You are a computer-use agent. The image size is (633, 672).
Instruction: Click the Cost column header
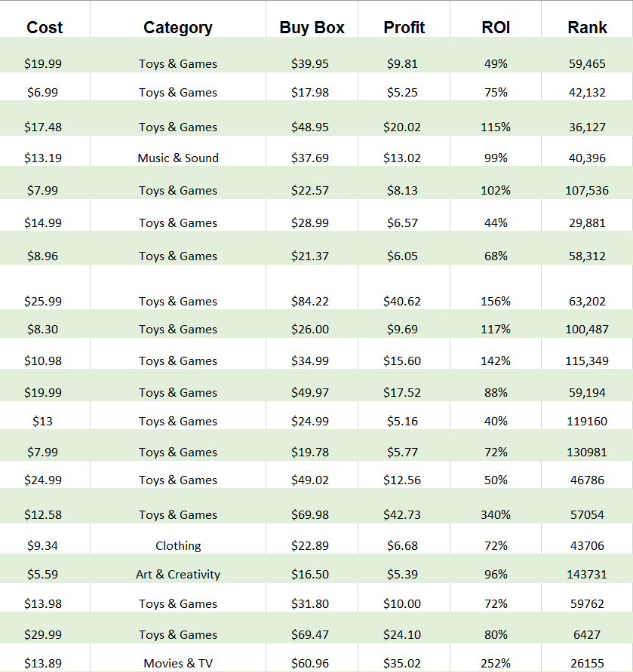pos(45,28)
